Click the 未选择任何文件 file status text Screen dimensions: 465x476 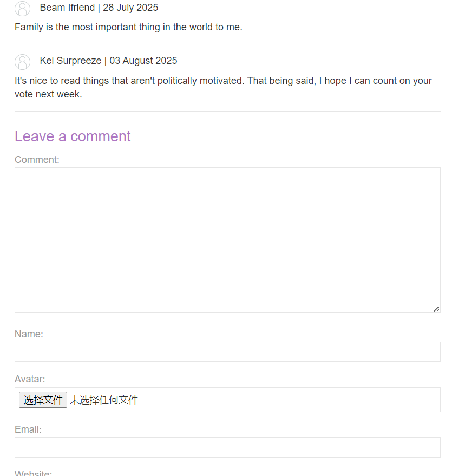[x=104, y=400]
